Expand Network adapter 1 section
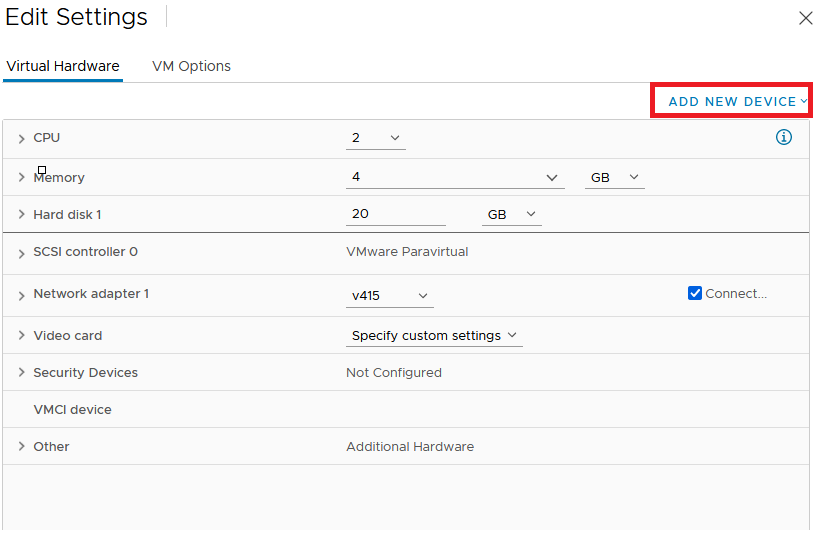Screen dimensions: 816x553 tap(21, 295)
